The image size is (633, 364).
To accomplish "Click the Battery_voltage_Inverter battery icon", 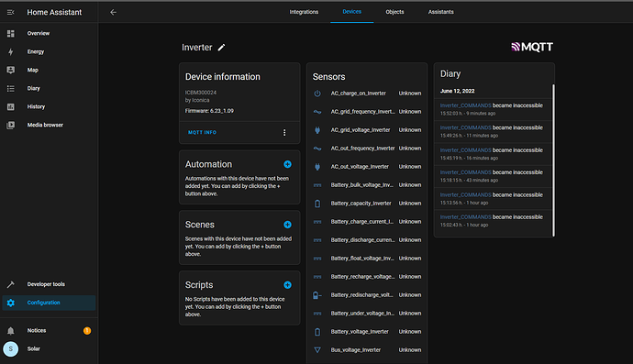I will pyautogui.click(x=317, y=332).
